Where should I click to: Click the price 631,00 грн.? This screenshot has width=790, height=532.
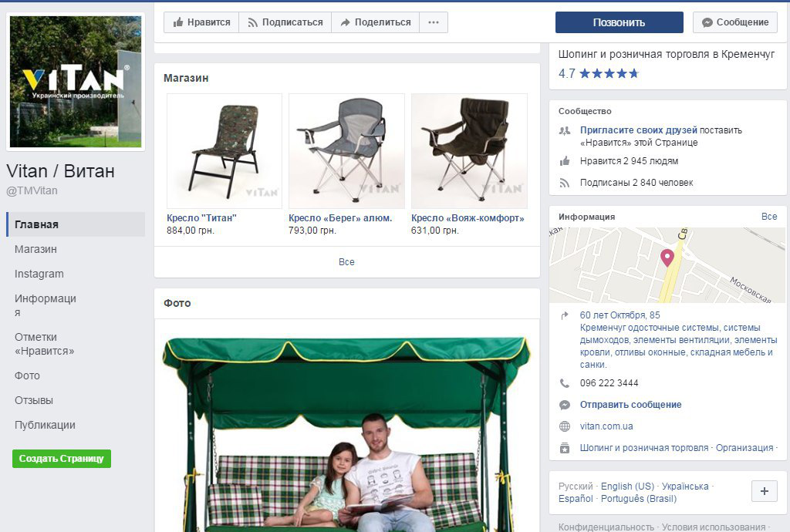435,231
